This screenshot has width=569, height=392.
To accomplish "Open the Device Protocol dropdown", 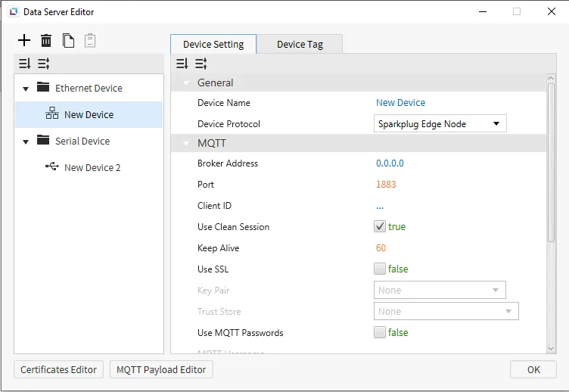I will (x=440, y=123).
